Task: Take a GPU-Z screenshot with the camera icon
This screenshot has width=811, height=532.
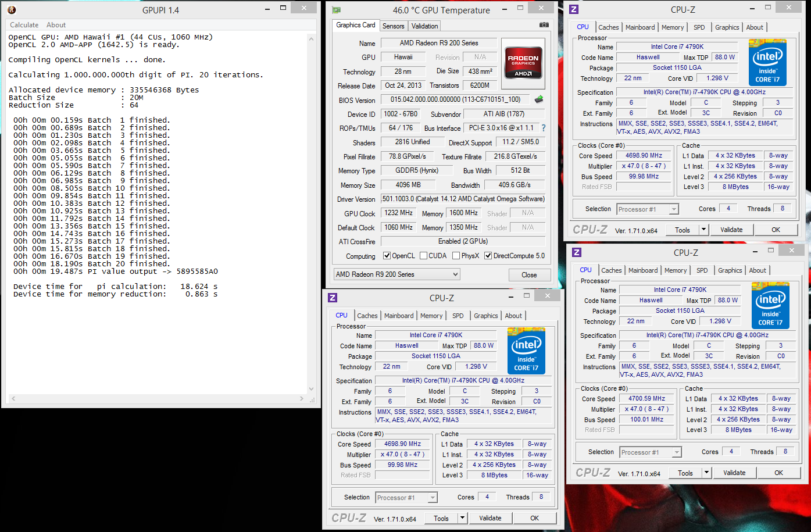Action: tap(544, 25)
